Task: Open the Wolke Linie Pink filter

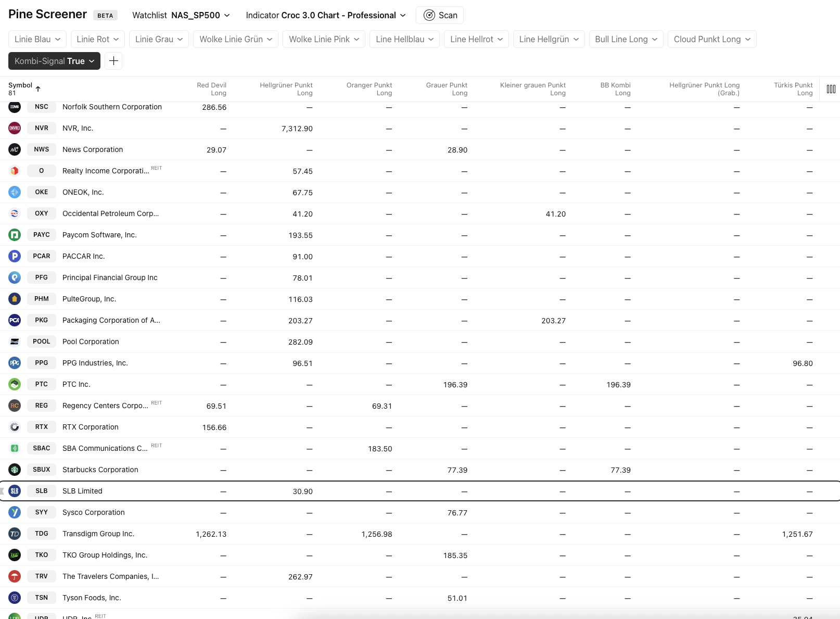Action: pos(324,39)
